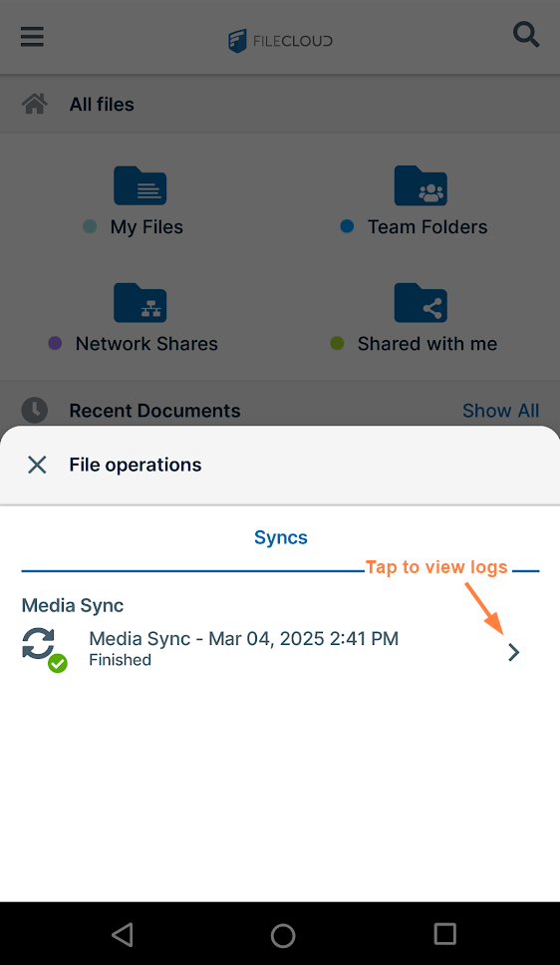Open the hamburger navigation menu

pyautogui.click(x=32, y=36)
